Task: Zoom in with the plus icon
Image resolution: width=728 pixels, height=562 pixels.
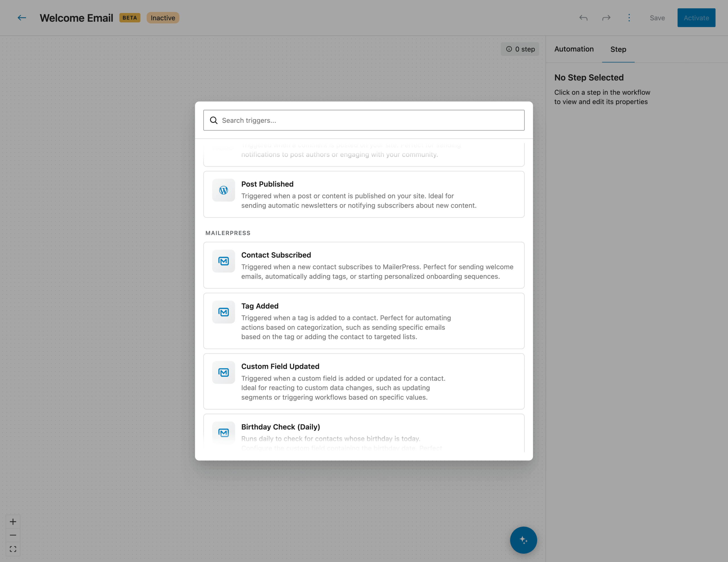Action: coord(13,522)
